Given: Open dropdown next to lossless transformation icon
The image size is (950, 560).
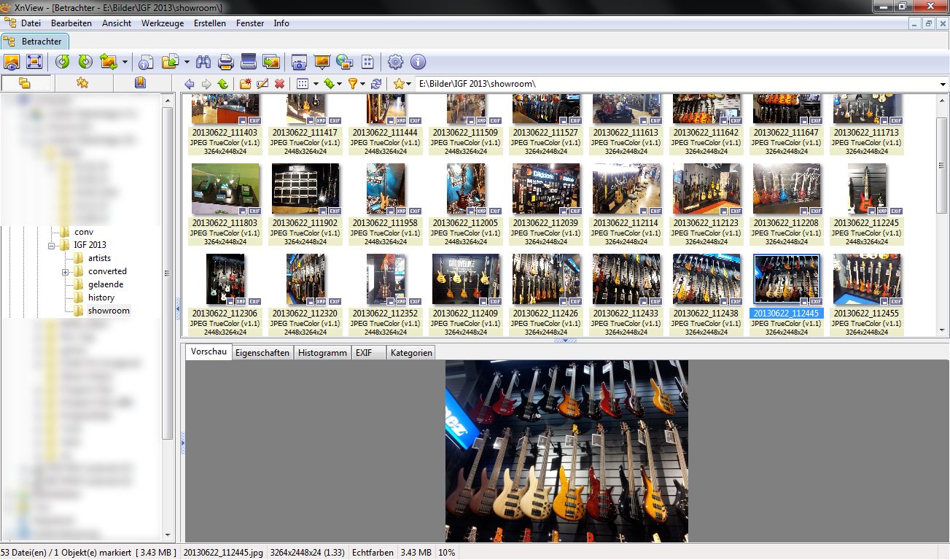Looking at the screenshot, I should tap(125, 62).
